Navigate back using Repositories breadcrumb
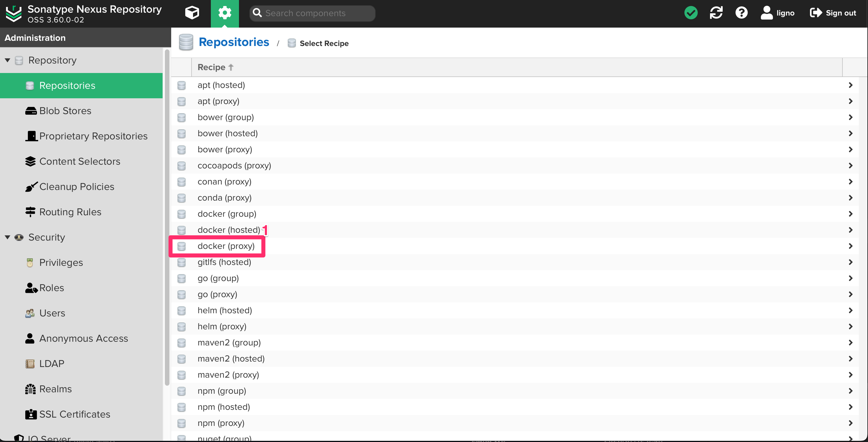Image resolution: width=868 pixels, height=442 pixels. click(x=234, y=42)
